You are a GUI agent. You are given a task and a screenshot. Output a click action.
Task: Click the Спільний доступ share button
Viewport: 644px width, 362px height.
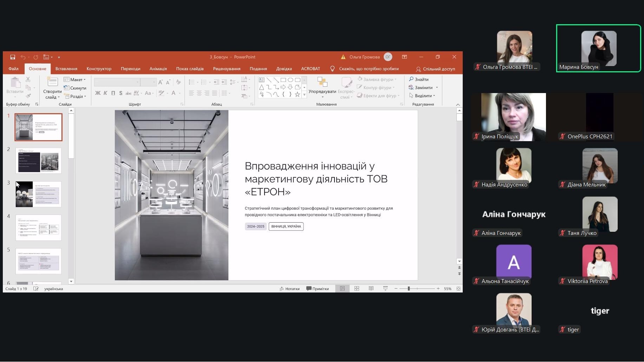(x=435, y=69)
